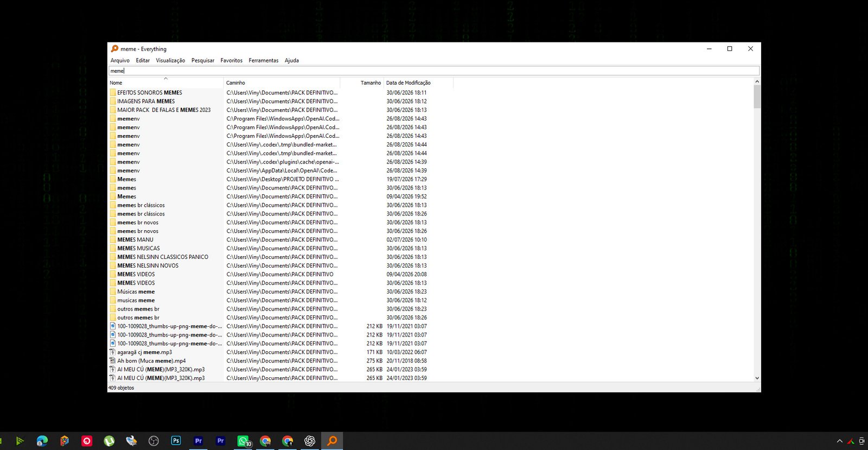The width and height of the screenshot is (868, 450).
Task: Click the Everything magnifier icon in title bar
Action: coord(114,49)
